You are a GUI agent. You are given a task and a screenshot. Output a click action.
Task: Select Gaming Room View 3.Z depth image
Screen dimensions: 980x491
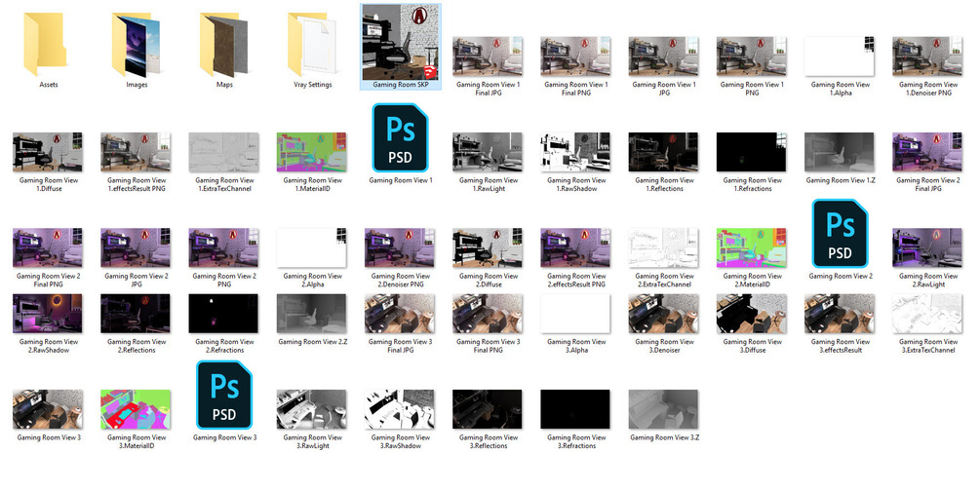point(664,410)
